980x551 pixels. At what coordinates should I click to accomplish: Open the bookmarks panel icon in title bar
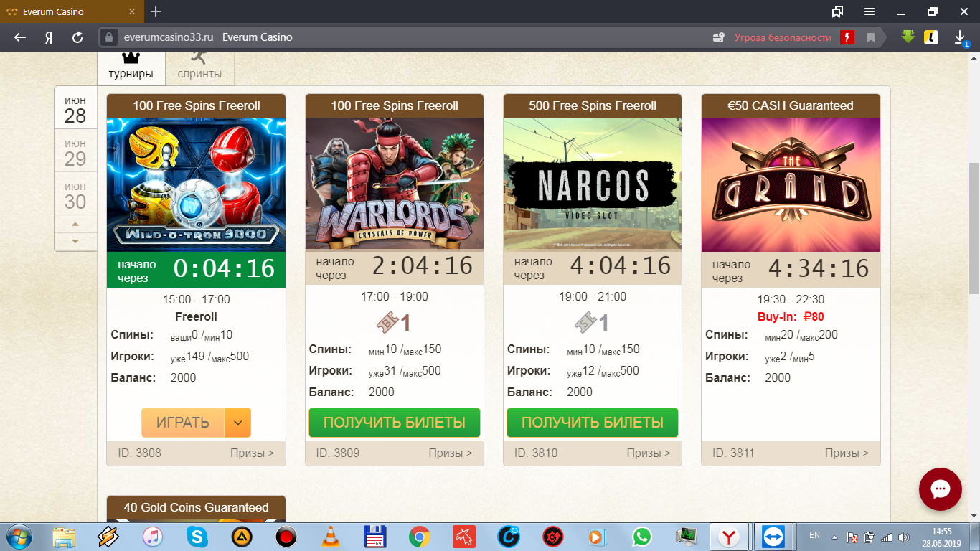click(837, 11)
